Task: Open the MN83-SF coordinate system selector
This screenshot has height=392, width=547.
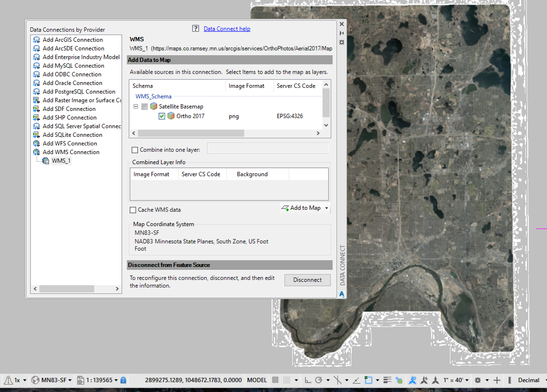Action: point(54,380)
